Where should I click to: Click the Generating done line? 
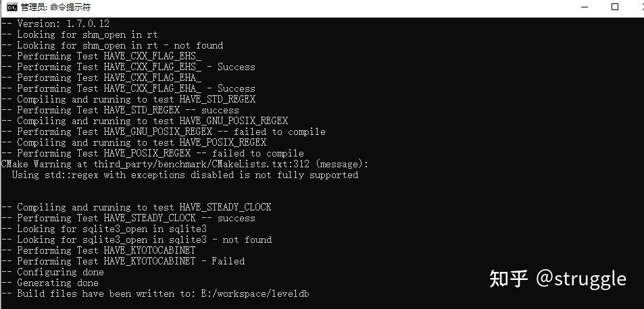[50, 283]
